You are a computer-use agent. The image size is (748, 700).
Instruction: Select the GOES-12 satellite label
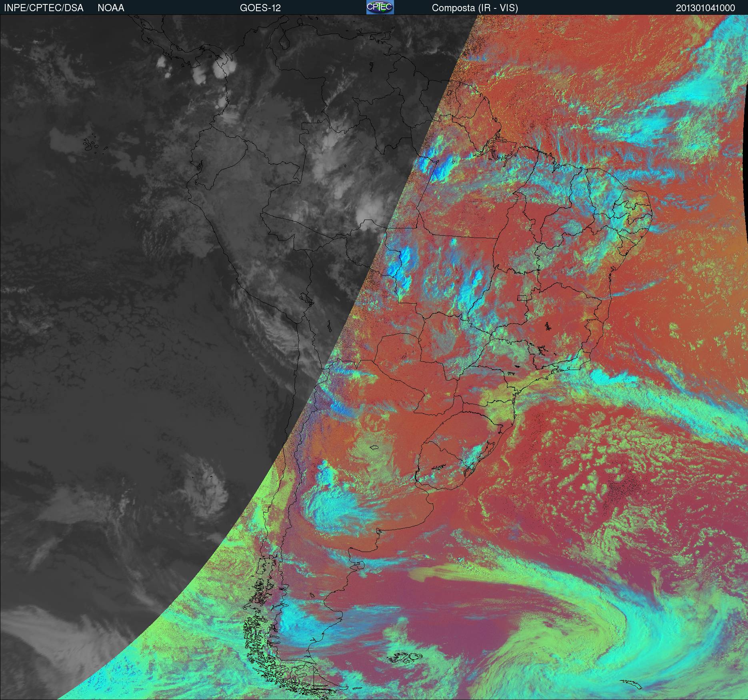click(260, 8)
